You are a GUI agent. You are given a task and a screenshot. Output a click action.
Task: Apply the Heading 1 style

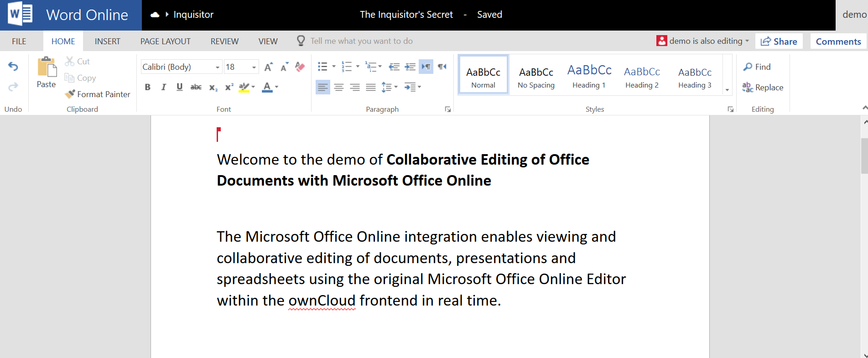coord(589,75)
